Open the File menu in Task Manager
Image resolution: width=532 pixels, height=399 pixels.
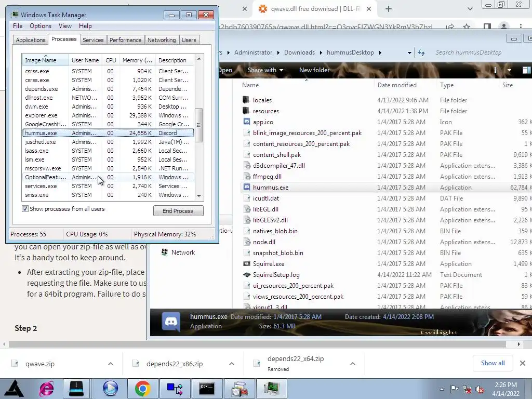click(18, 26)
